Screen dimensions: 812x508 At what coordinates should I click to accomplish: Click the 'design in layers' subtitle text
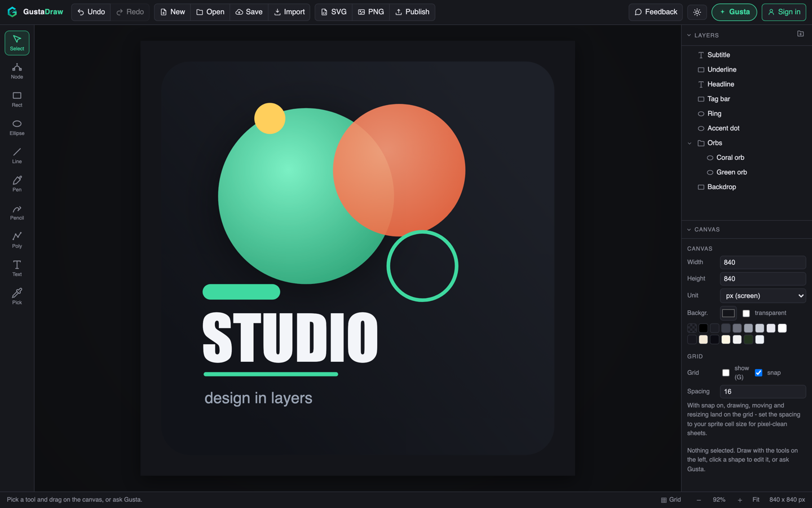pyautogui.click(x=258, y=398)
